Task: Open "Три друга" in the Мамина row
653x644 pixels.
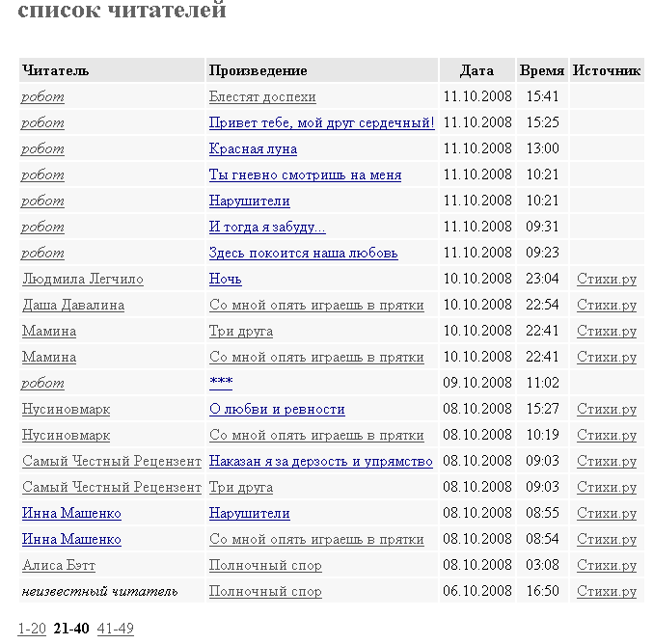Action: point(241,331)
